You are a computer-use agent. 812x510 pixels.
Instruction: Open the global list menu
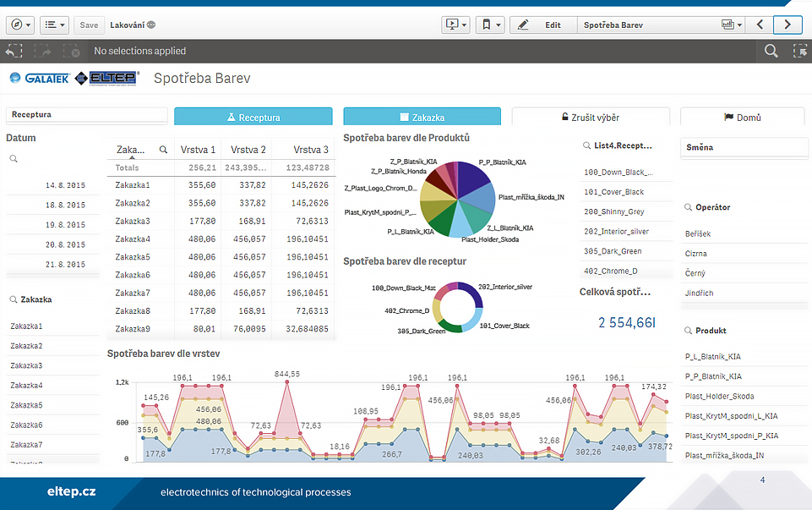pyautogui.click(x=54, y=25)
